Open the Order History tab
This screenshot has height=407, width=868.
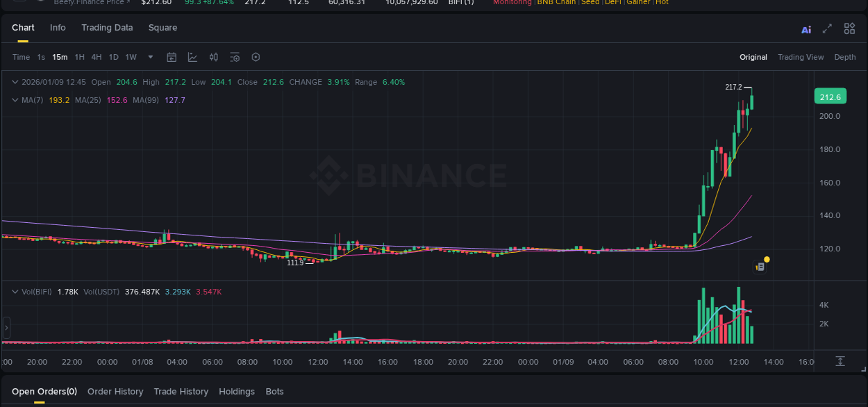[x=115, y=391]
